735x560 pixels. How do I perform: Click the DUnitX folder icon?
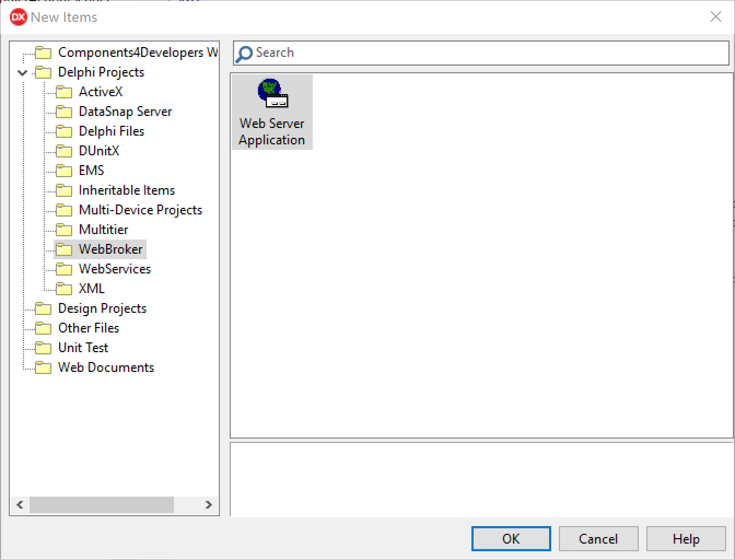[x=64, y=151]
